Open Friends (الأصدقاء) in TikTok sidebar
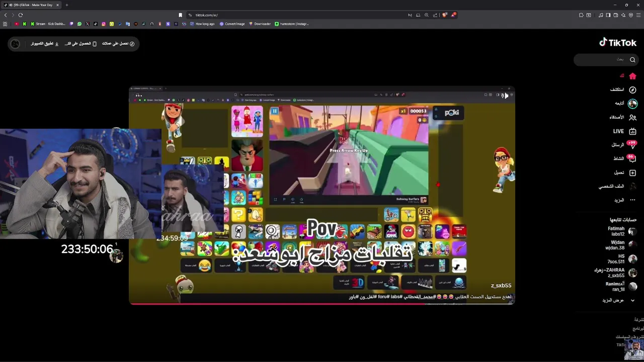 [623, 117]
